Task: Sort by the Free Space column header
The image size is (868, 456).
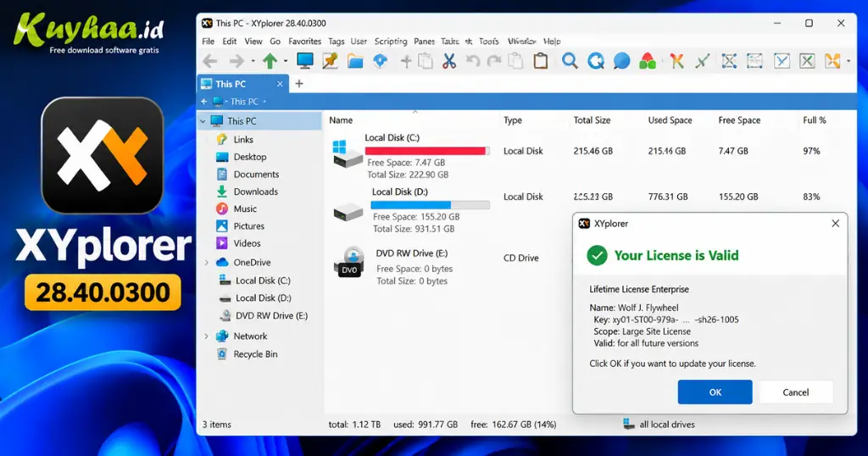Action: pyautogui.click(x=739, y=120)
